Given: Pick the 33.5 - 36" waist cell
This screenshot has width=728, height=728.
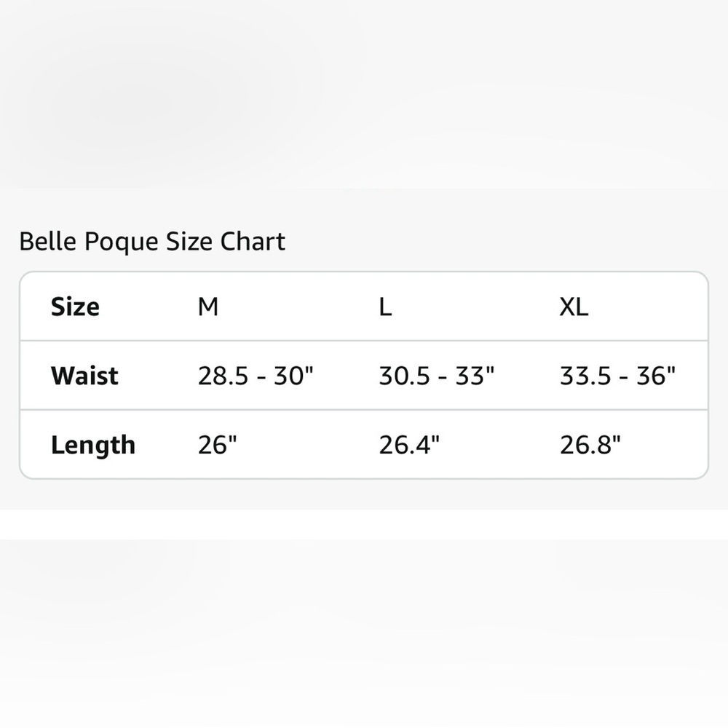Looking at the screenshot, I should [618, 376].
